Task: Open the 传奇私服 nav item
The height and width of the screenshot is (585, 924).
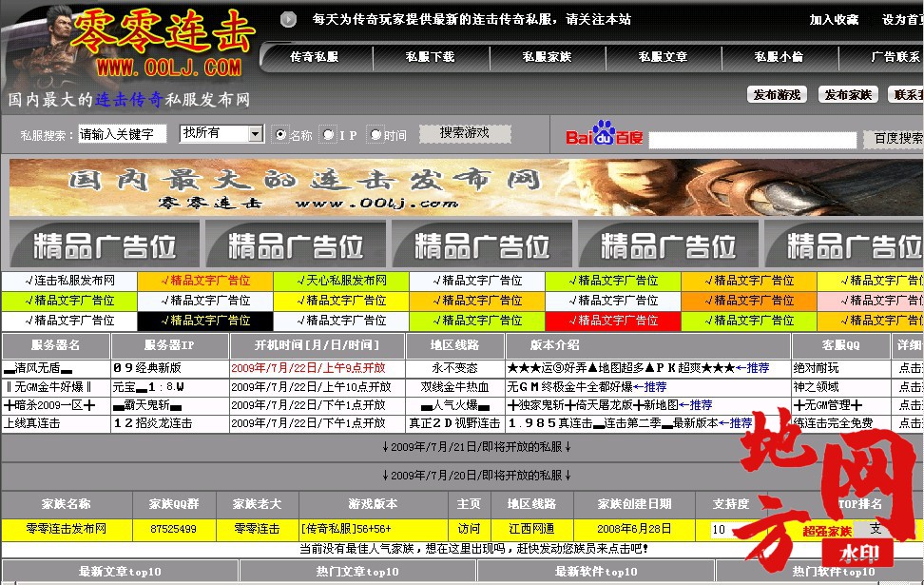Action: [x=314, y=57]
